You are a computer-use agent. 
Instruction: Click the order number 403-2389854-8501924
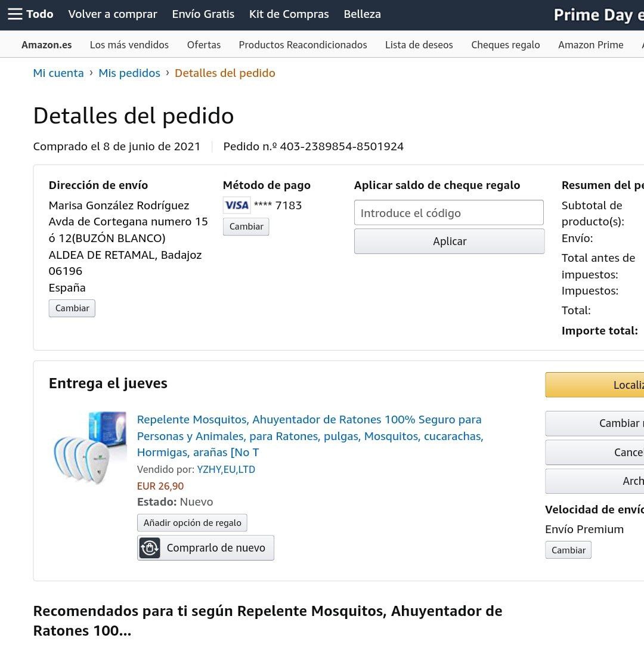pos(342,147)
